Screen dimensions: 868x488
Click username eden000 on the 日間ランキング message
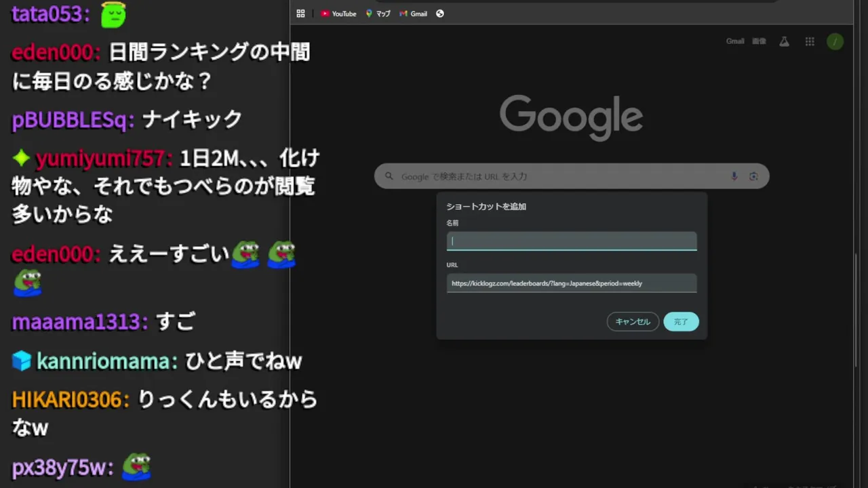click(54, 52)
